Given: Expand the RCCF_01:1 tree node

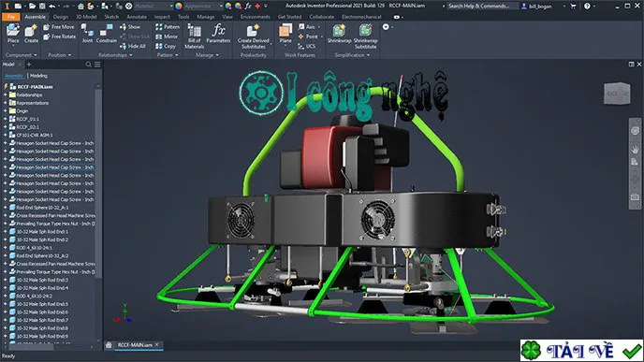Looking at the screenshot, I should pyautogui.click(x=6, y=119).
